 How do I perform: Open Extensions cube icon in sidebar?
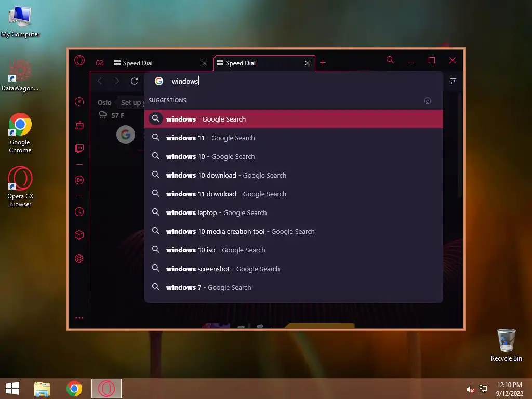tap(79, 235)
